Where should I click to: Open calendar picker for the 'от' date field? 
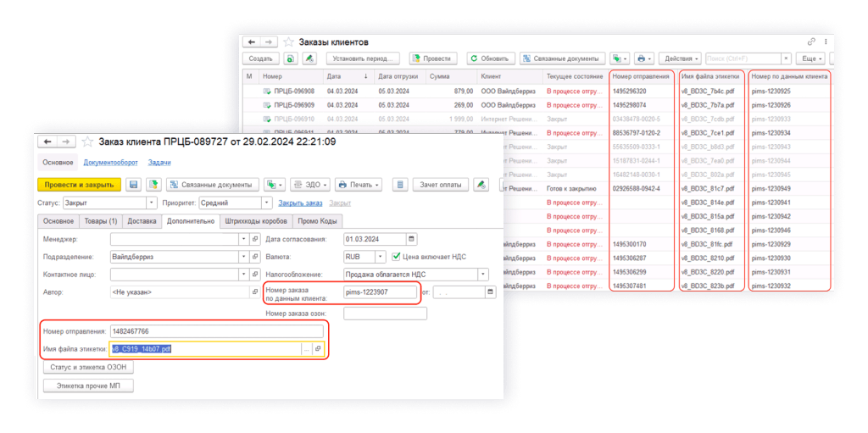pyautogui.click(x=491, y=291)
